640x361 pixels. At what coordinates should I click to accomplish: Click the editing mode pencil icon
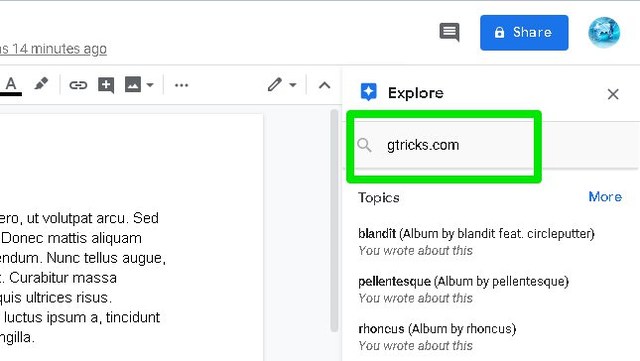[275, 85]
